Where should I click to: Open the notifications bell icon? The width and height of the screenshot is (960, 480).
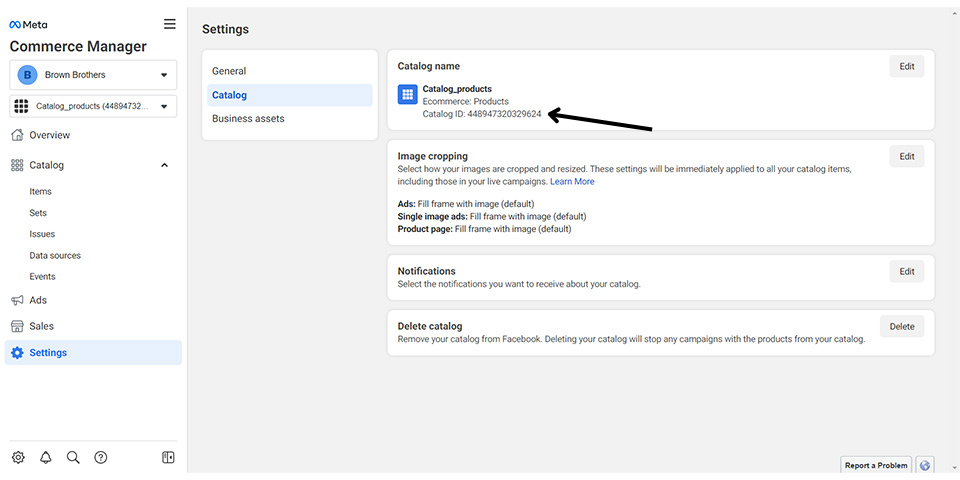point(46,457)
